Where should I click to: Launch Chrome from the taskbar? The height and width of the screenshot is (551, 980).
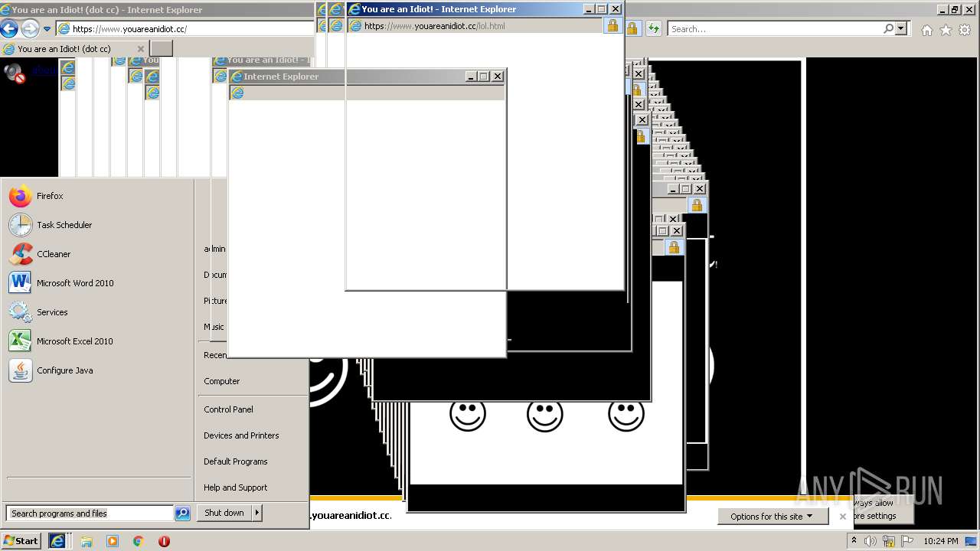point(138,541)
